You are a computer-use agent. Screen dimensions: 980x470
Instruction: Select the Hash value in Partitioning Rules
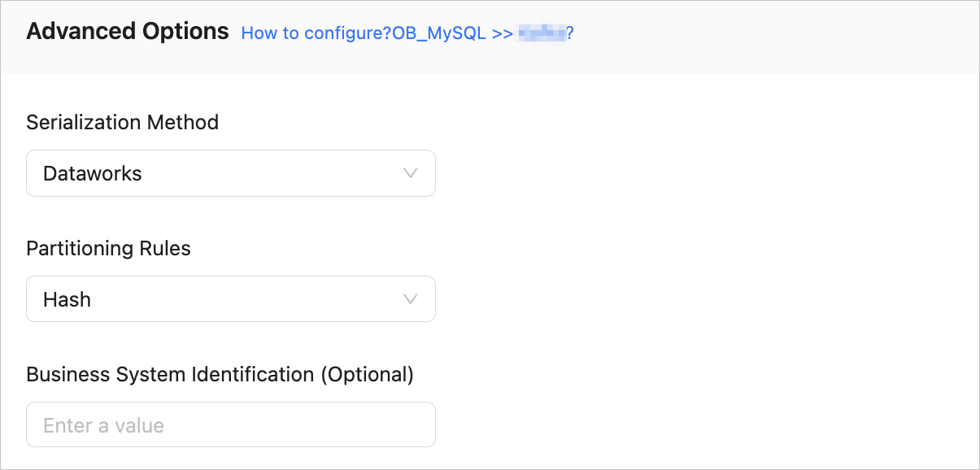[x=67, y=299]
